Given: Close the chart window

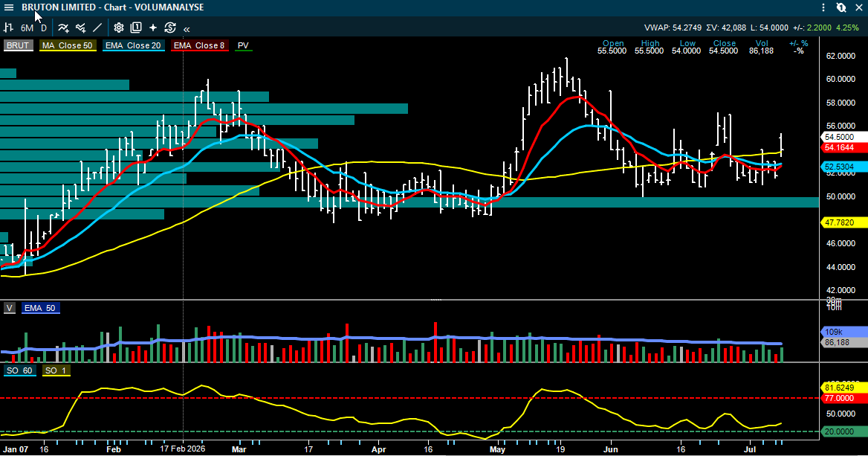Looking at the screenshot, I should 859,7.
